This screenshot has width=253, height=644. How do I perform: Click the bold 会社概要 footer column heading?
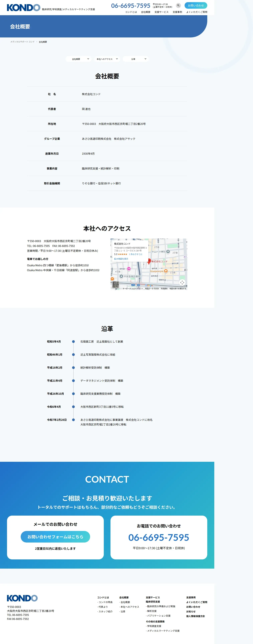[x=124, y=598]
